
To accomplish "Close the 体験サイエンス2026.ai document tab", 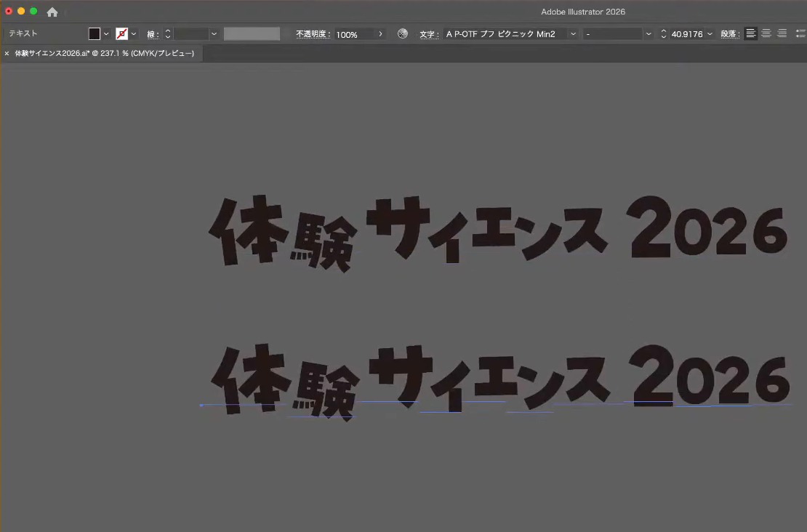I will [x=7, y=54].
